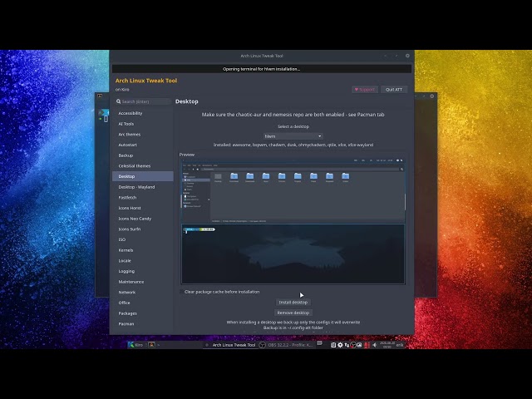Open Icons Neo Candy section
The height and width of the screenshot is (399, 532).
[x=142, y=219]
